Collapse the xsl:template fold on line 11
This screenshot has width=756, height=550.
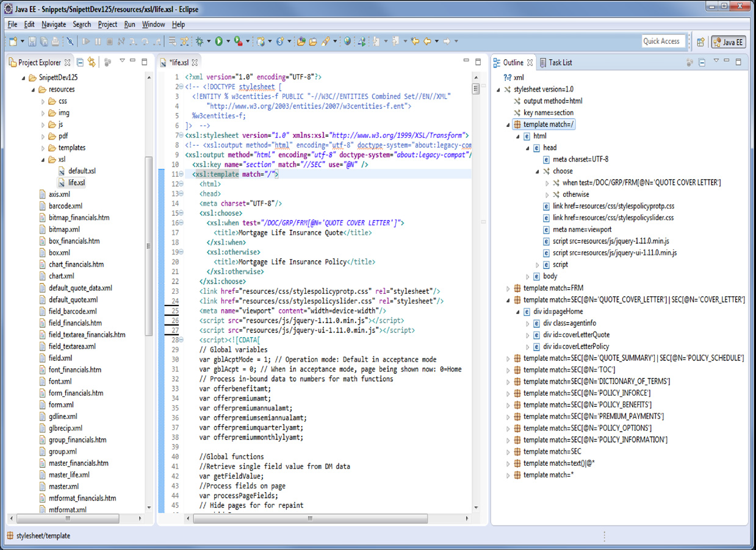click(180, 174)
